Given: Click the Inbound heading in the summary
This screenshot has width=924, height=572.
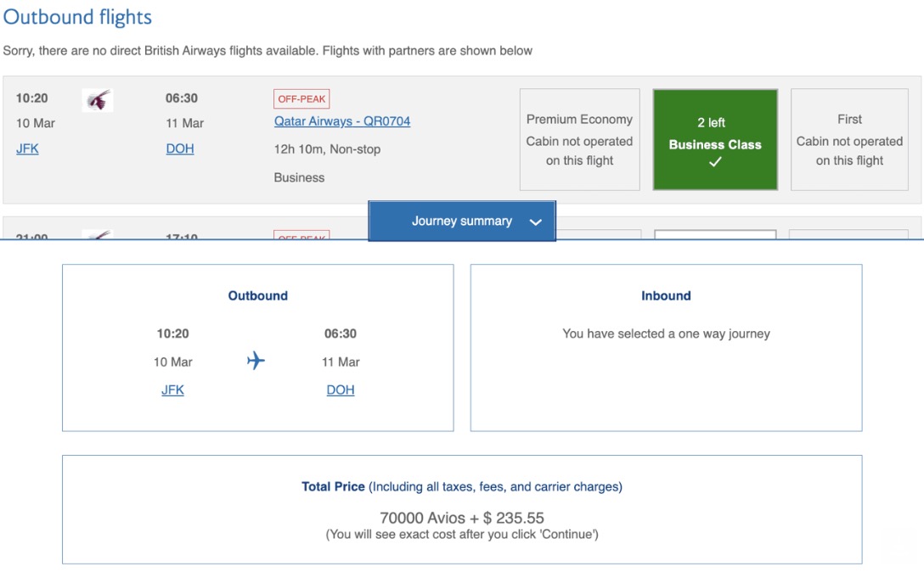Looking at the screenshot, I should click(666, 295).
